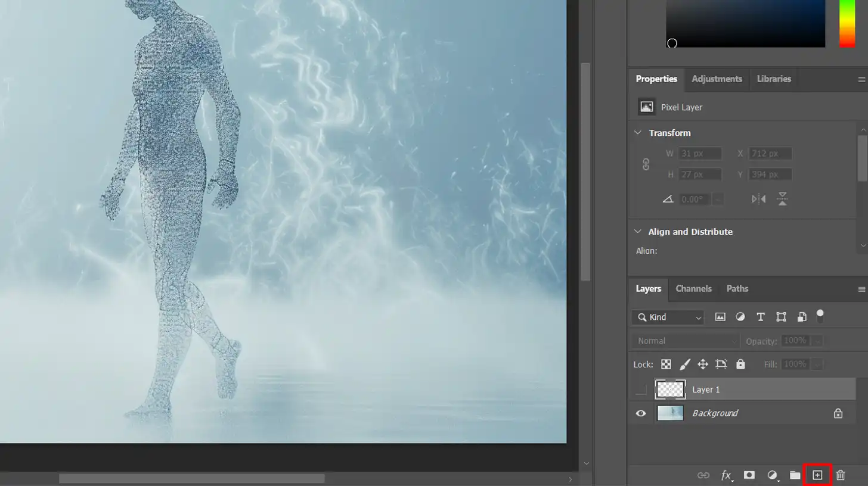Select the Background layer thumbnail
868x486 pixels.
[x=670, y=413]
